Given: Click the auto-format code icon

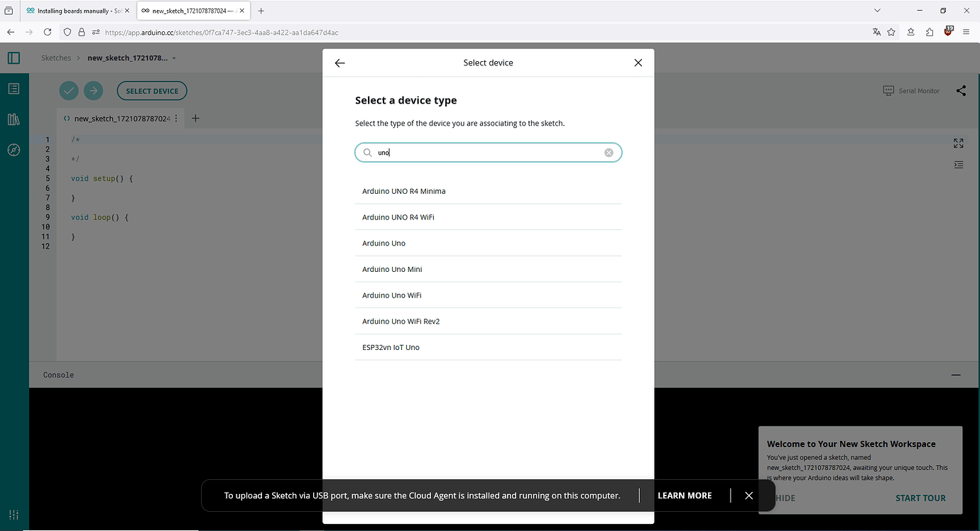Looking at the screenshot, I should [x=959, y=164].
